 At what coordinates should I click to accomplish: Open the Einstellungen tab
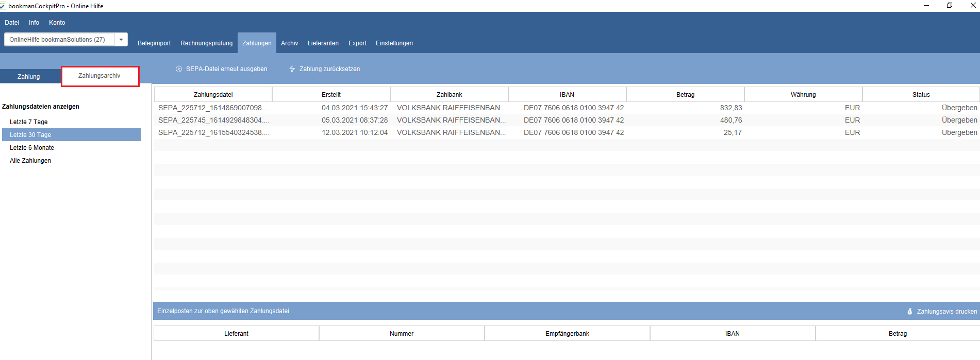394,43
